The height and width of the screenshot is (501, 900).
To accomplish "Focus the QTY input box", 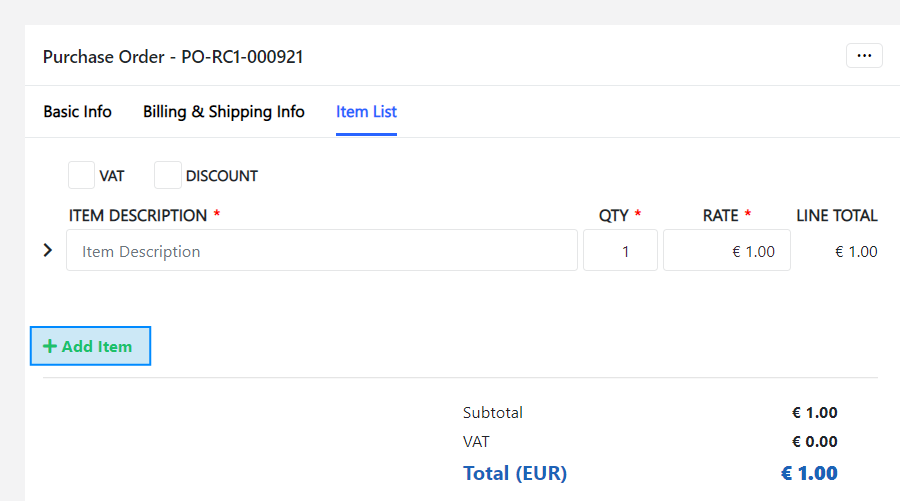I will (620, 251).
